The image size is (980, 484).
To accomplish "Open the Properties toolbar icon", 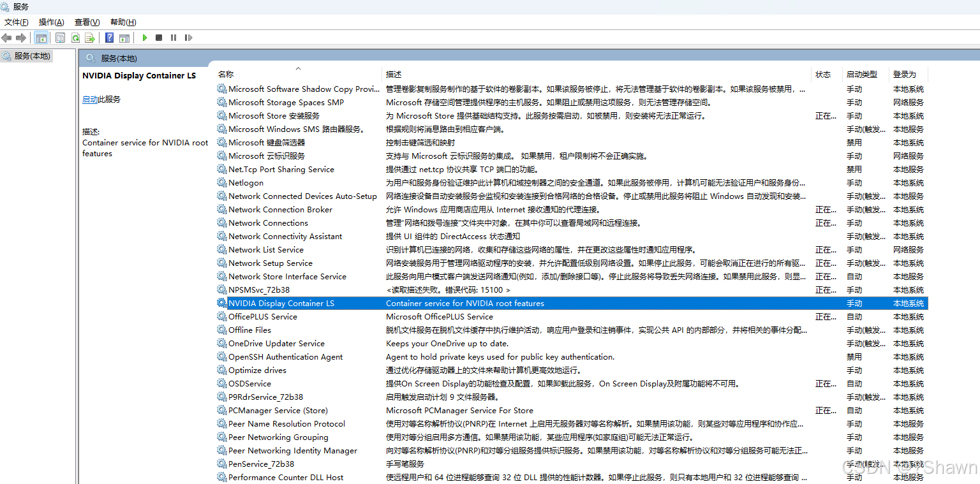I will [x=60, y=38].
